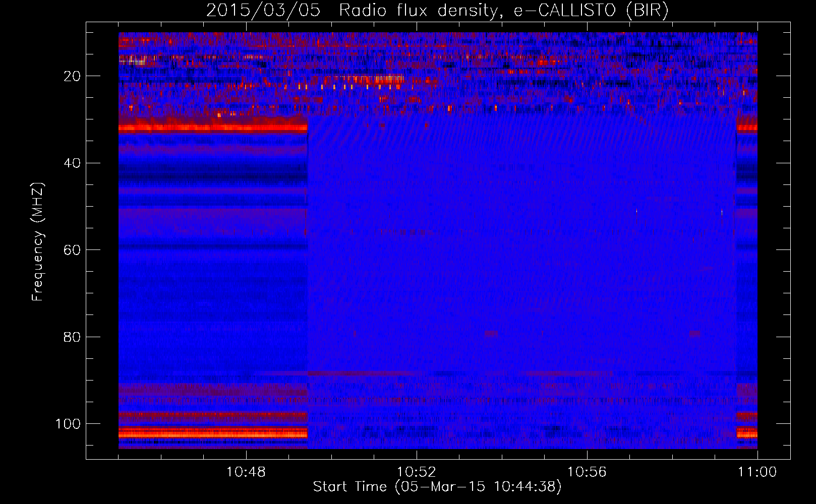
Task: Click the 10:48 time tick label
Action: tap(246, 472)
